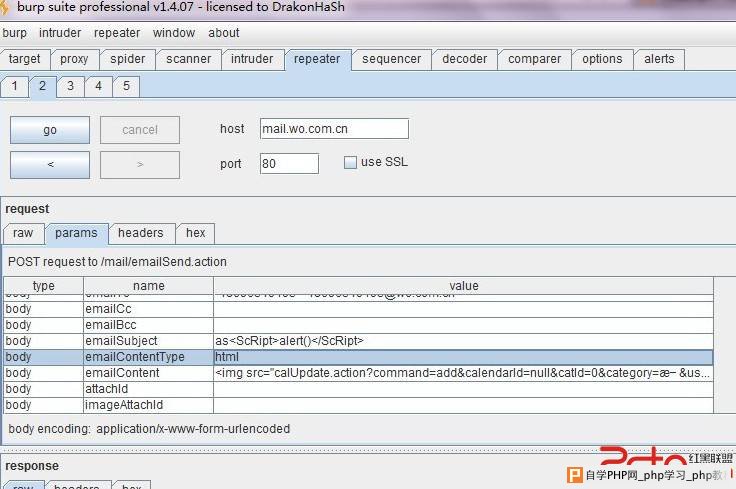
Task: Switch request view to headers tab
Action: (141, 233)
